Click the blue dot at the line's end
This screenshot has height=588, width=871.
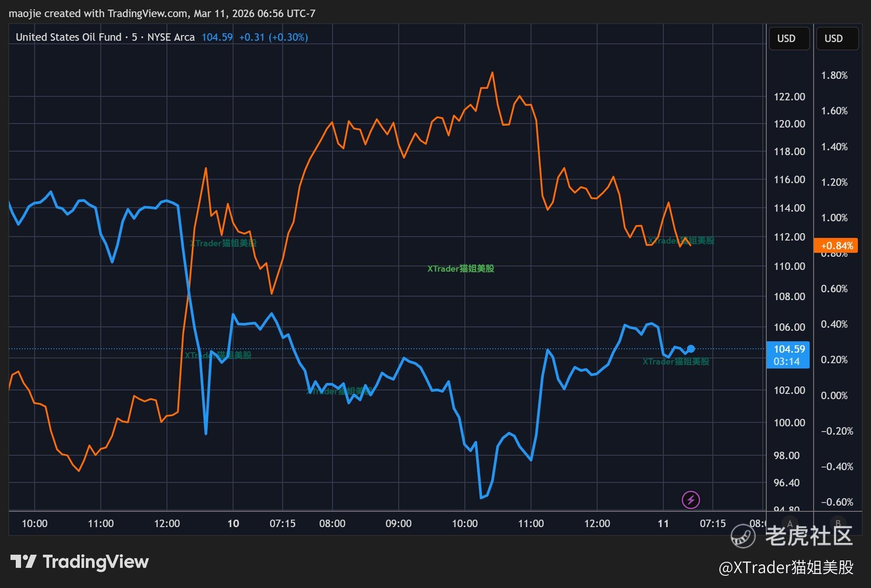(x=691, y=349)
